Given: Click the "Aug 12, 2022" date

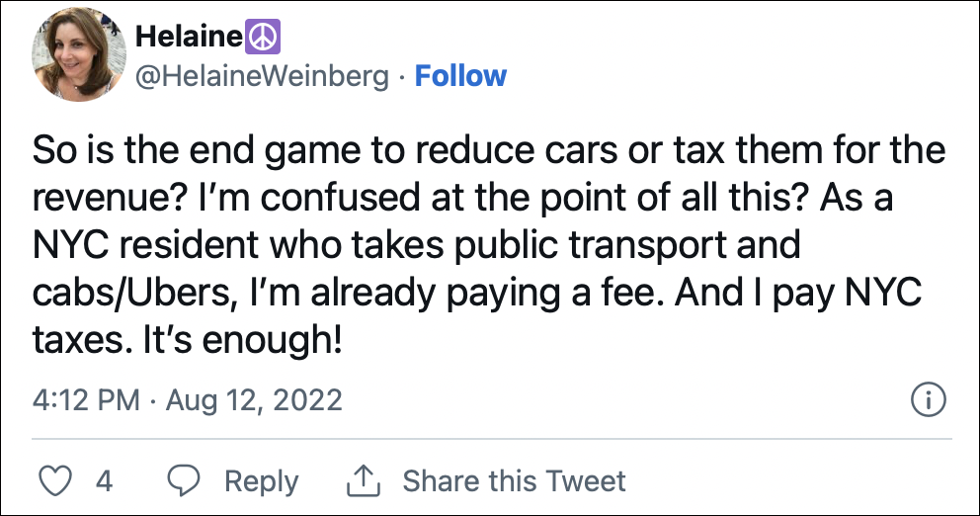Looking at the screenshot, I should click(254, 400).
